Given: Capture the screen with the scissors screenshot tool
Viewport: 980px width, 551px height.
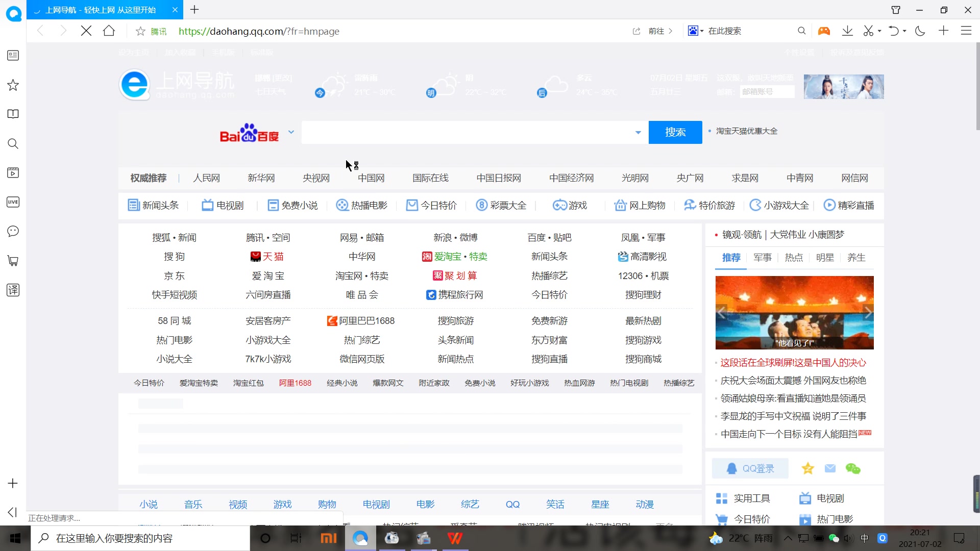Looking at the screenshot, I should [868, 31].
